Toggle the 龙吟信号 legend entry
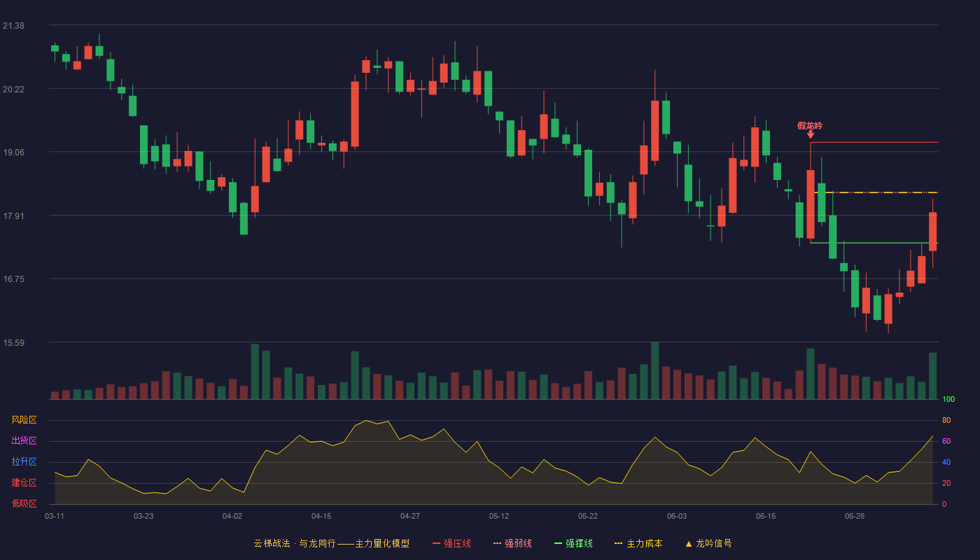The height and width of the screenshot is (560, 980). tap(708, 543)
